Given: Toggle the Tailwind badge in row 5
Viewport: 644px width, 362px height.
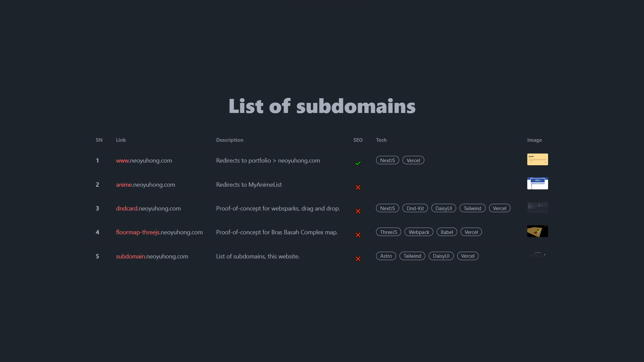Looking at the screenshot, I should [x=412, y=256].
